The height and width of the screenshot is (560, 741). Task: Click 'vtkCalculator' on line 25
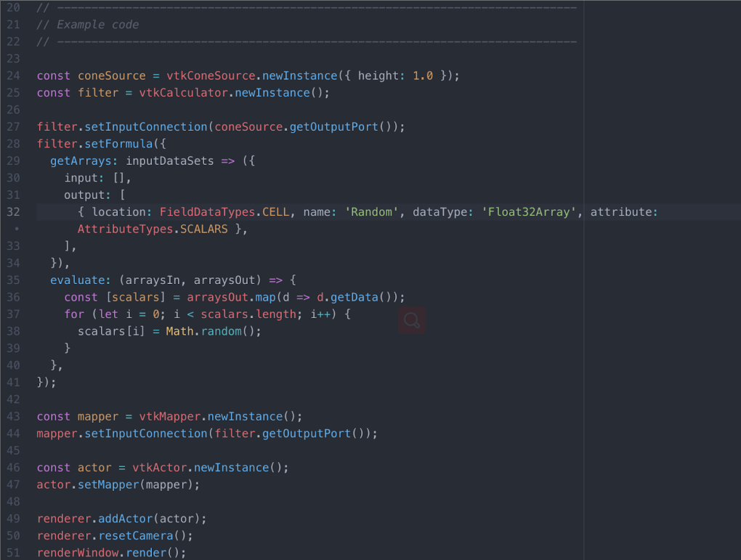coord(183,93)
